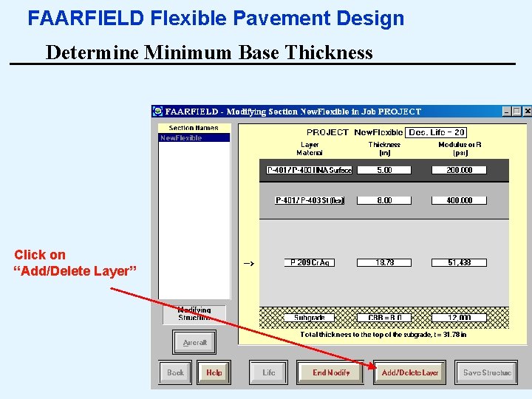Click the 51,439 modulus field
This screenshot has width=532, height=399.
(459, 262)
